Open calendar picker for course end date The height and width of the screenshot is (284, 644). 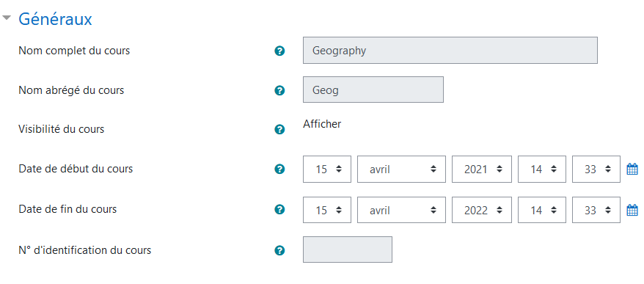pyautogui.click(x=632, y=210)
